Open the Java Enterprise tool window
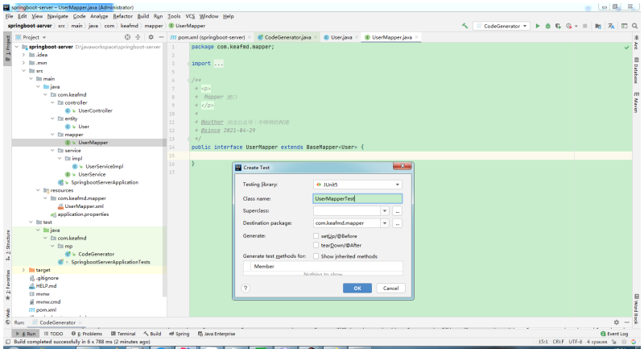Screen dimensions: 644x349 click(x=217, y=334)
